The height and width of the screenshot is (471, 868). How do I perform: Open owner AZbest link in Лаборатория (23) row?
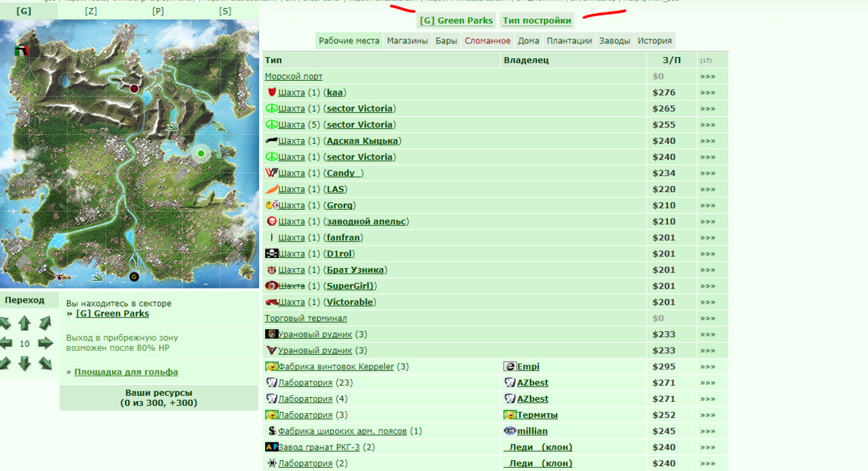point(532,383)
